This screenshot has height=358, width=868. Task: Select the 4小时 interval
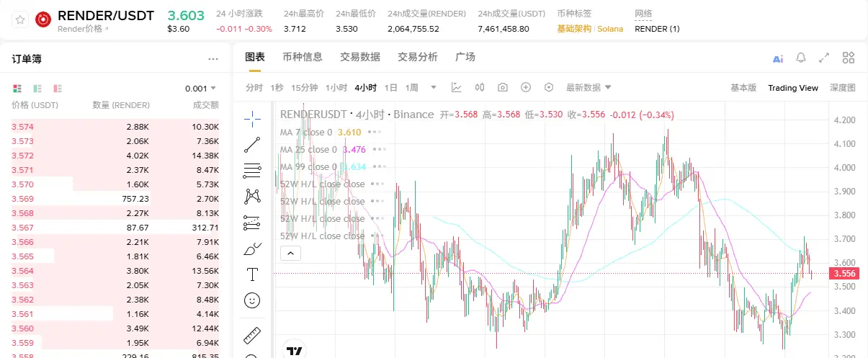coord(365,88)
